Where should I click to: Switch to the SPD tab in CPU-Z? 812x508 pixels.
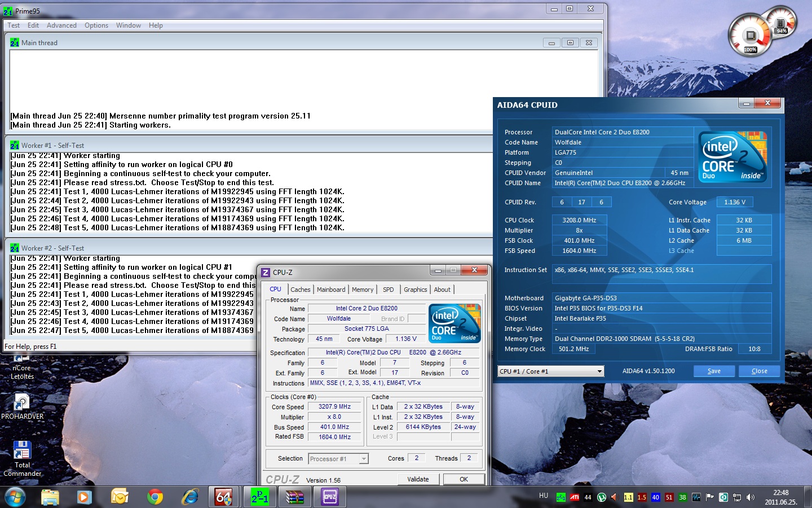(x=389, y=290)
